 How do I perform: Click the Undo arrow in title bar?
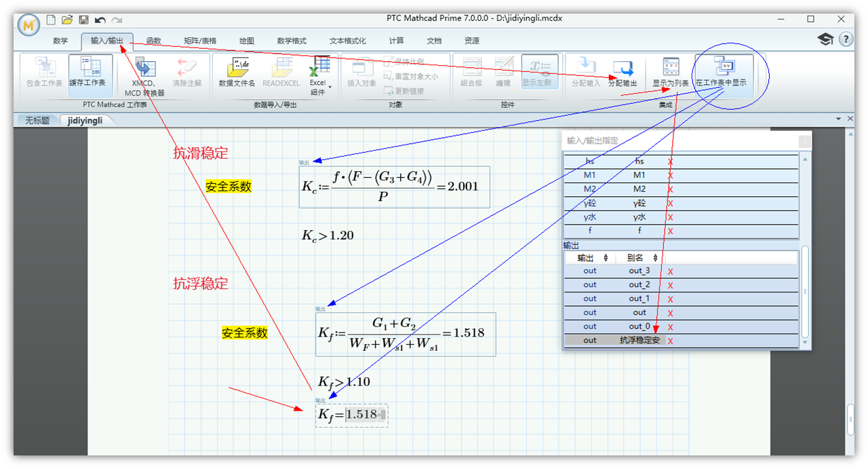coord(100,20)
